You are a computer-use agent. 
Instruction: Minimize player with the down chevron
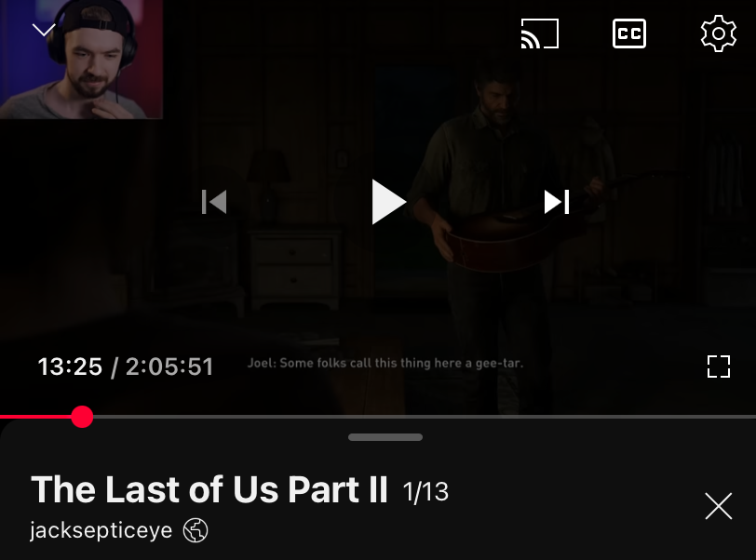pyautogui.click(x=44, y=30)
